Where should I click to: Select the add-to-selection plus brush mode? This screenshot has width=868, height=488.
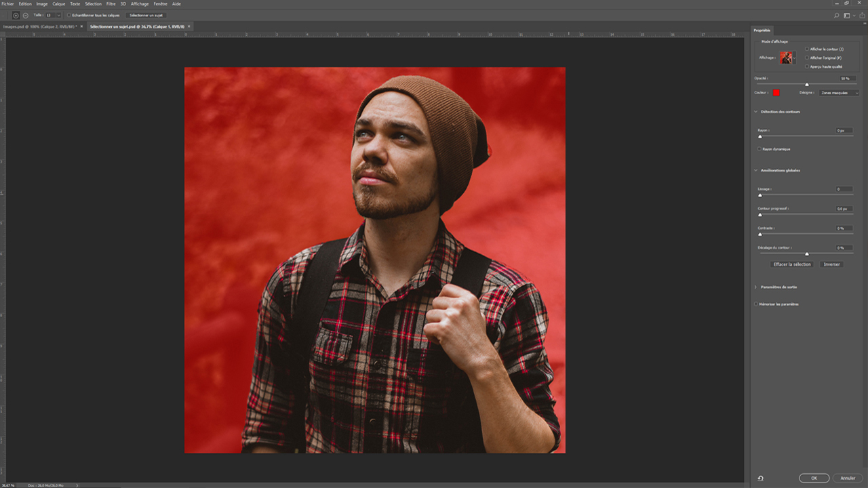(x=16, y=15)
